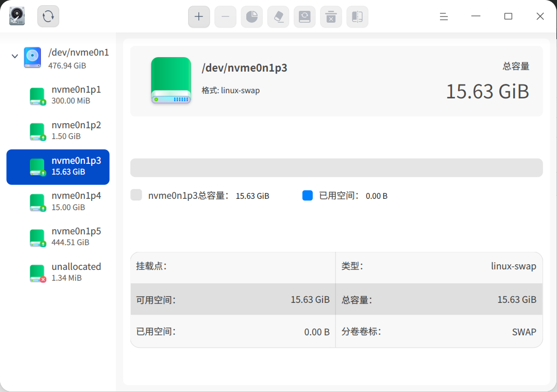Click the resize partition toolbar icon
557x392 pixels.
coord(358,16)
